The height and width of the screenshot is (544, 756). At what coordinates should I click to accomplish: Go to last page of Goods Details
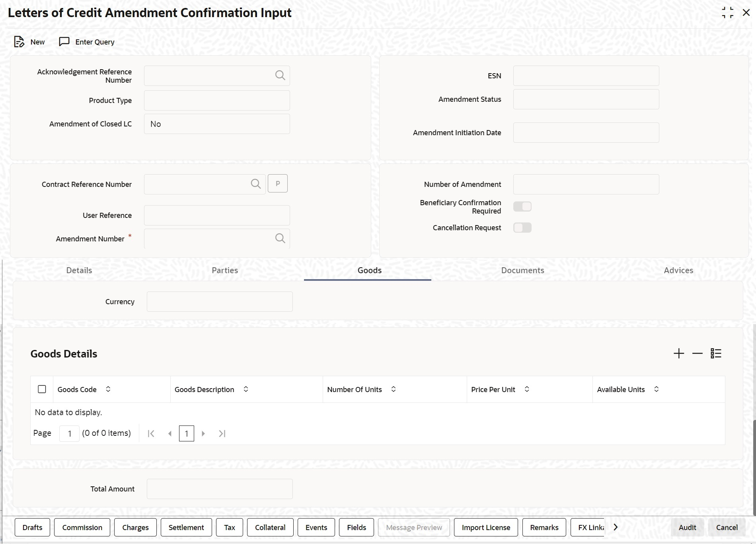[x=222, y=433]
